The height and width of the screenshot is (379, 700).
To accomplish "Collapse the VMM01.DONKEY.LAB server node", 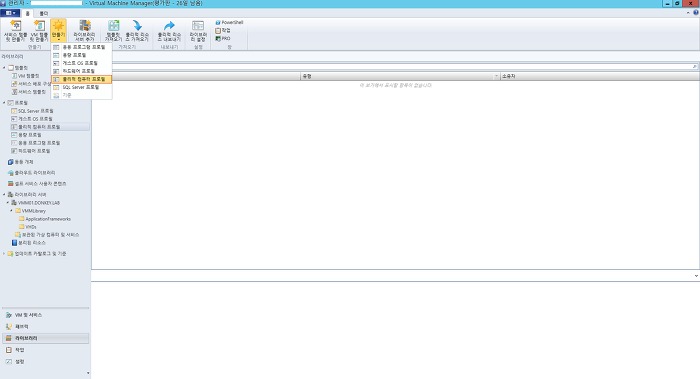I will click(8, 203).
